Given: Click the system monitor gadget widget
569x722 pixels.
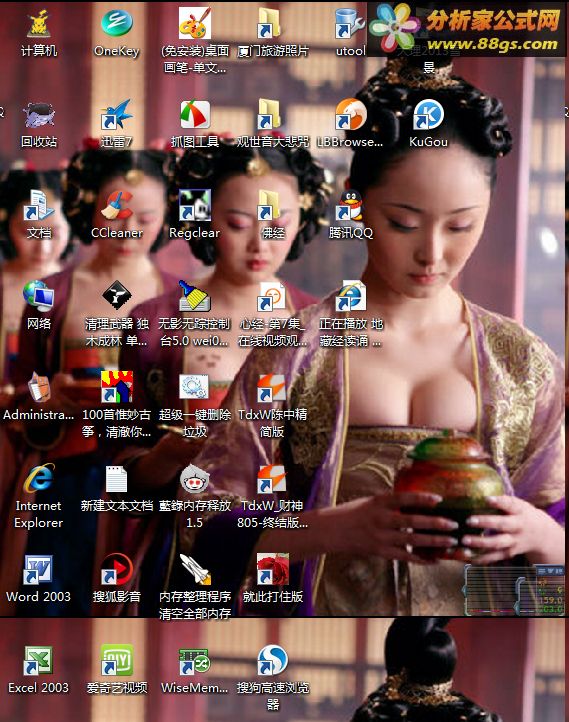Looking at the screenshot, I should coord(514,591).
